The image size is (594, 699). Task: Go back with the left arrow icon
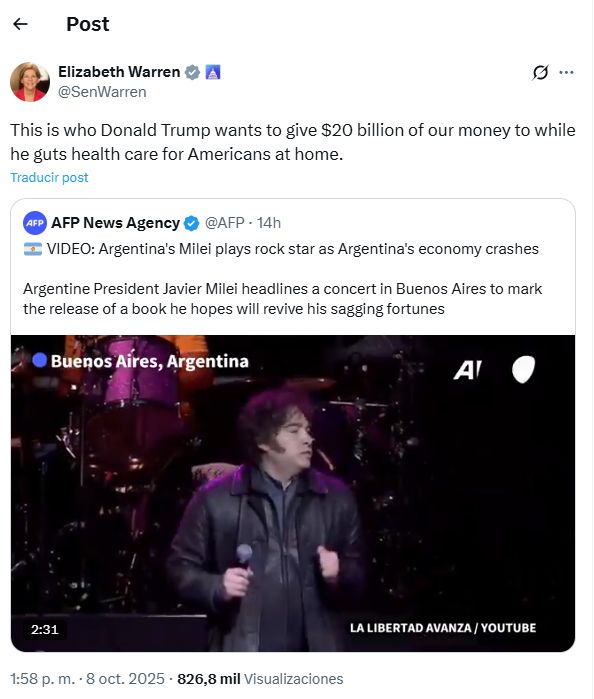click(x=21, y=24)
